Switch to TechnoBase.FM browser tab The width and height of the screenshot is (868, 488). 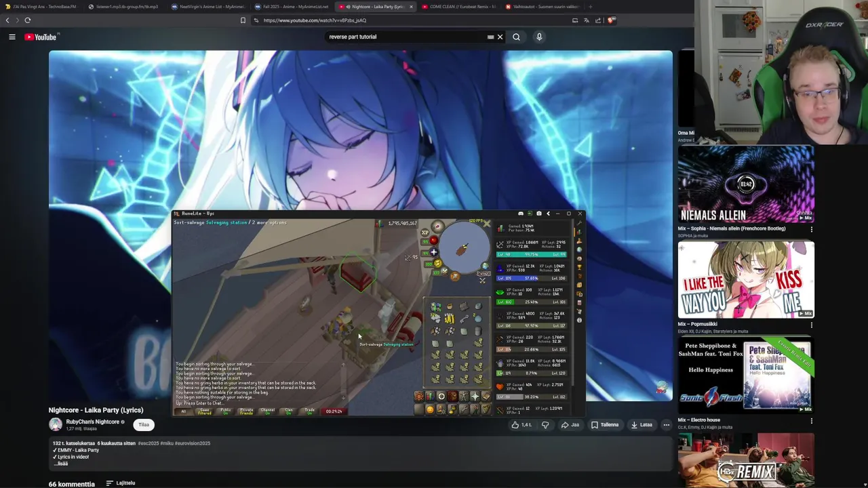(41, 7)
